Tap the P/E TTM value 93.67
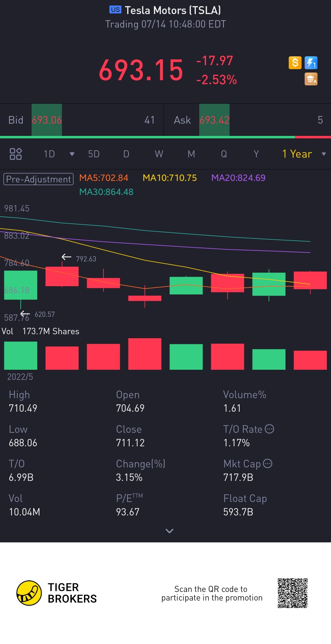Screen dimensions: 331x644 pos(127,512)
